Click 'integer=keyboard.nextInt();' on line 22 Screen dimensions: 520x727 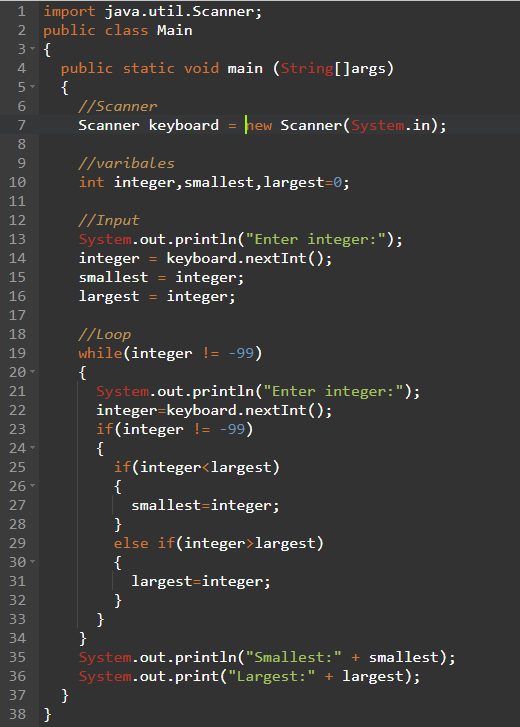214,411
